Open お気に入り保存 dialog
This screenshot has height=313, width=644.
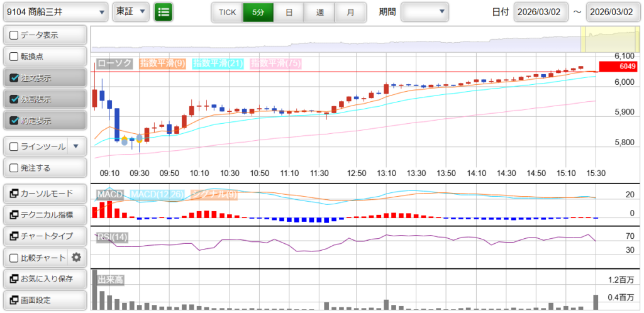(44, 278)
